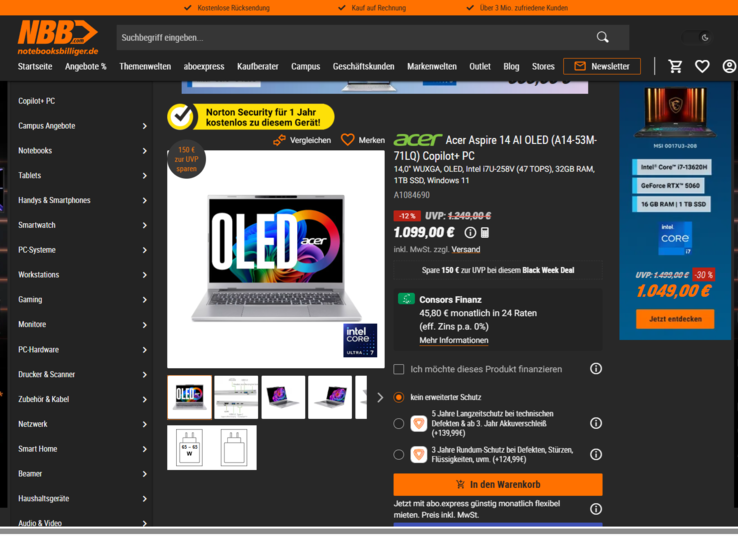The width and height of the screenshot is (738, 536).
Task: Click the NBB notebooksbilliger.de logo
Action: [x=58, y=38]
